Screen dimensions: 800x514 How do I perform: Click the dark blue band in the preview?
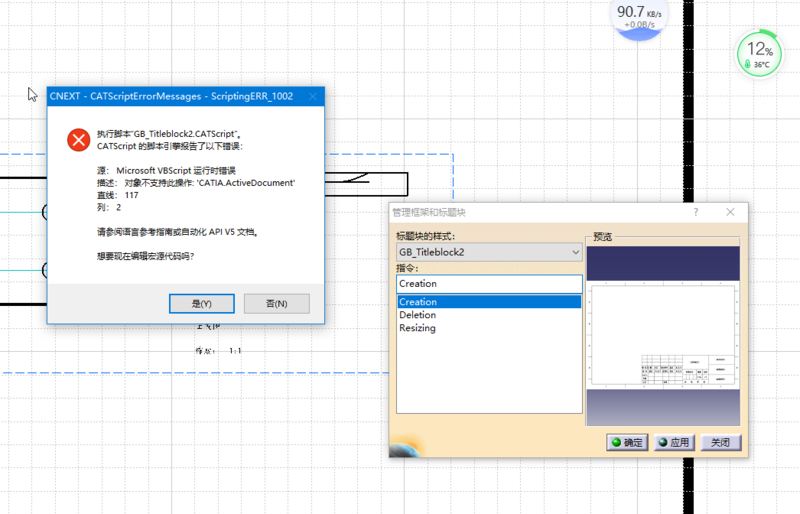point(662,263)
